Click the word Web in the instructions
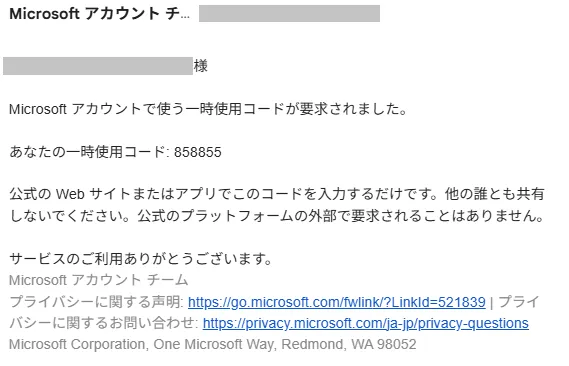Screen dimensions: 569x366 click(70, 194)
